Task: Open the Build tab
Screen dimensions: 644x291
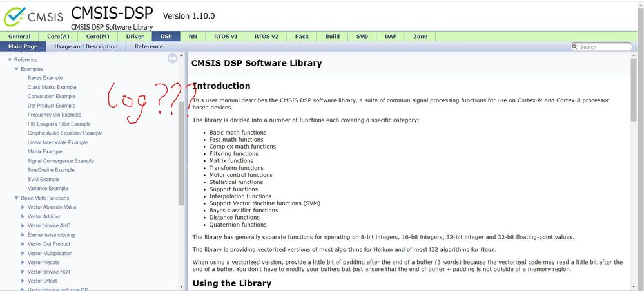Action: (332, 36)
